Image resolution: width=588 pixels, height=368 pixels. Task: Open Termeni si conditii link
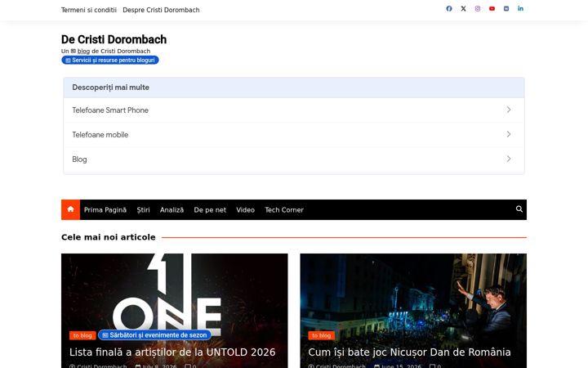89,10
